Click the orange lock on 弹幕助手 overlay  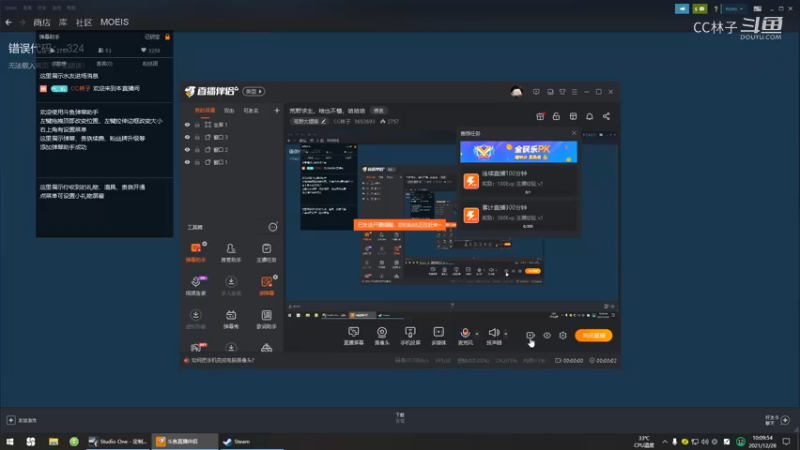click(167, 37)
